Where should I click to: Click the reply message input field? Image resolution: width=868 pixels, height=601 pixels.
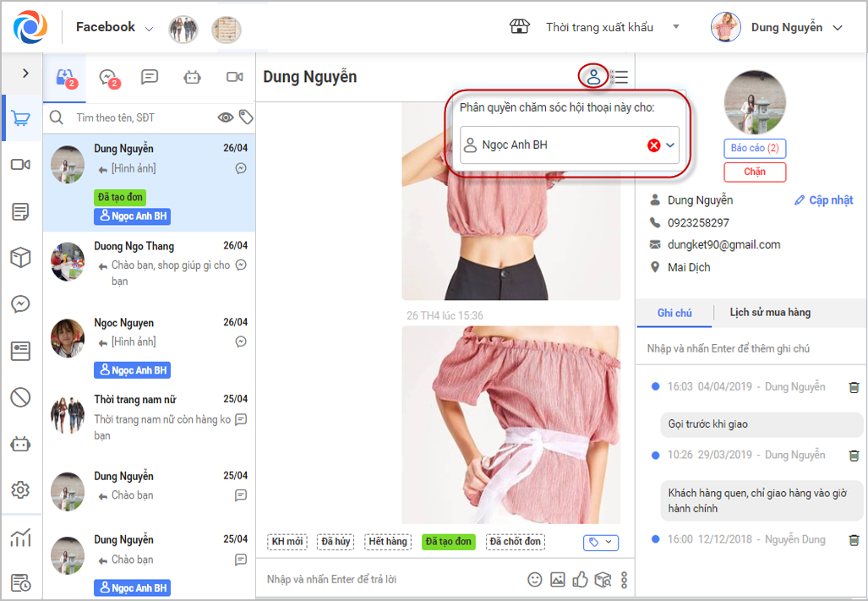[387, 579]
